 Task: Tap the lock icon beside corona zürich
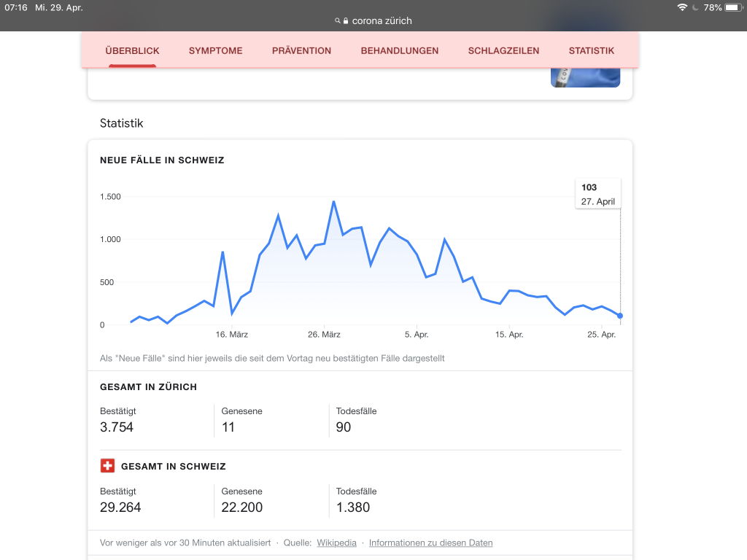pyautogui.click(x=346, y=21)
